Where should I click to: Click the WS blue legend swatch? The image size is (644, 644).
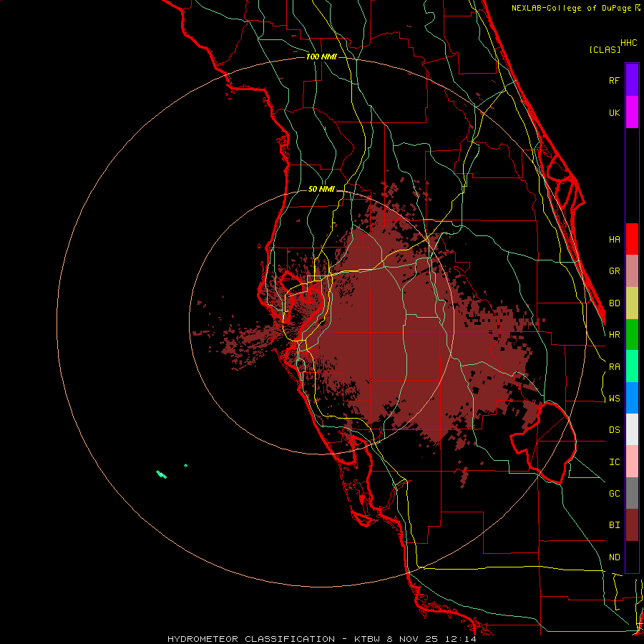tap(632, 398)
